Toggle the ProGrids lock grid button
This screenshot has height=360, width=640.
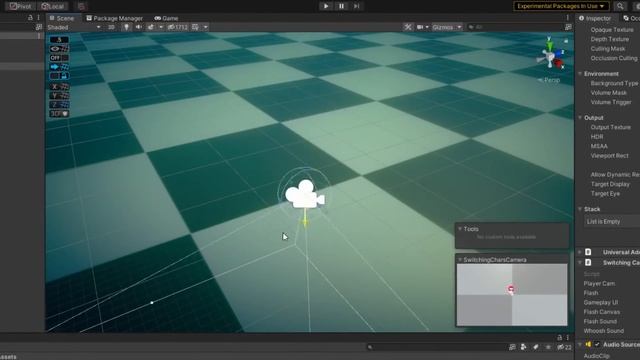pos(59,76)
